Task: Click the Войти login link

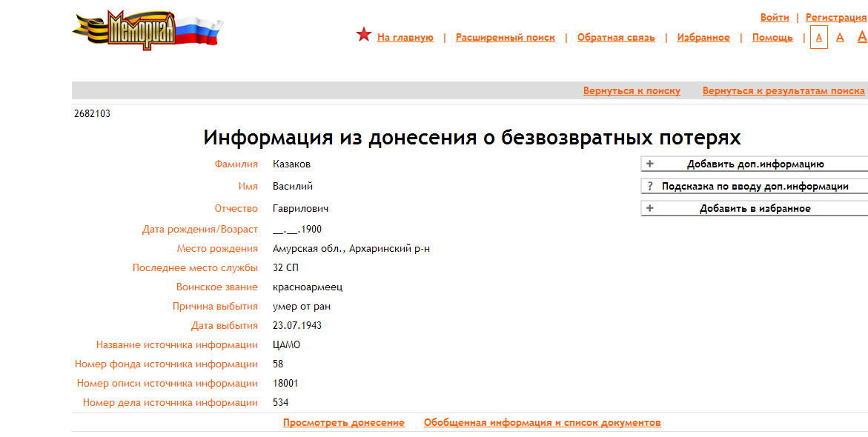Action: pyautogui.click(x=775, y=17)
